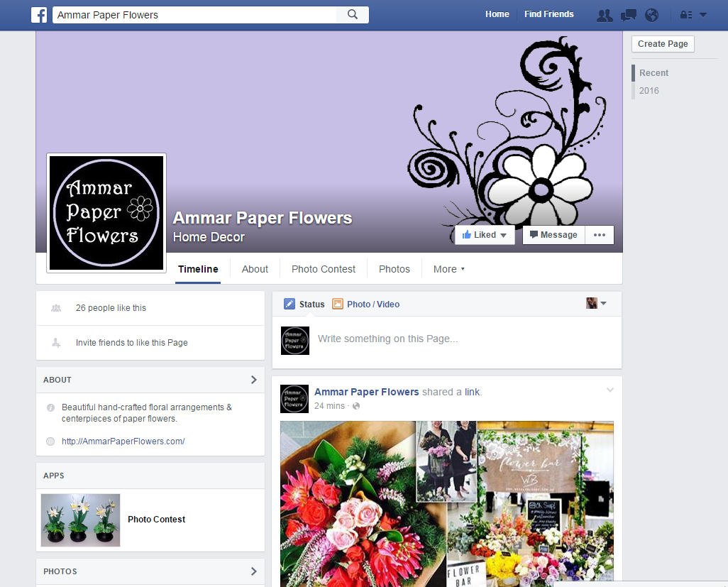Click the Create Page button
This screenshot has width=728, height=587.
coord(663,44)
